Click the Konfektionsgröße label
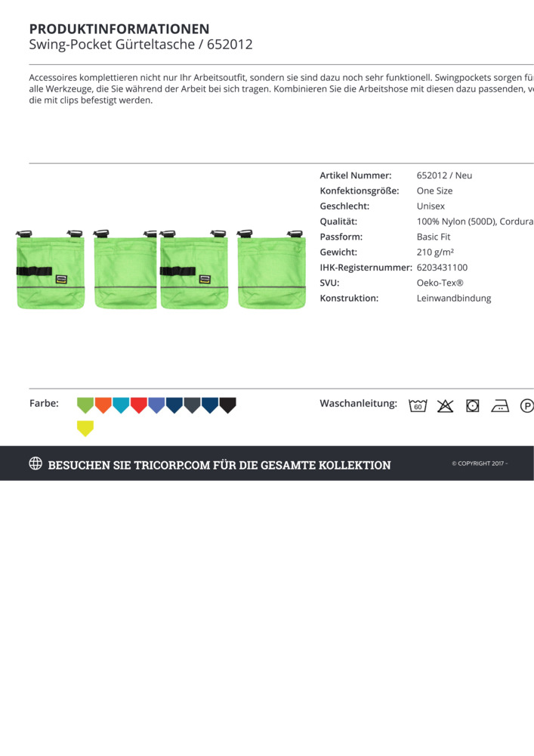This screenshot has width=534, height=756. coord(360,191)
